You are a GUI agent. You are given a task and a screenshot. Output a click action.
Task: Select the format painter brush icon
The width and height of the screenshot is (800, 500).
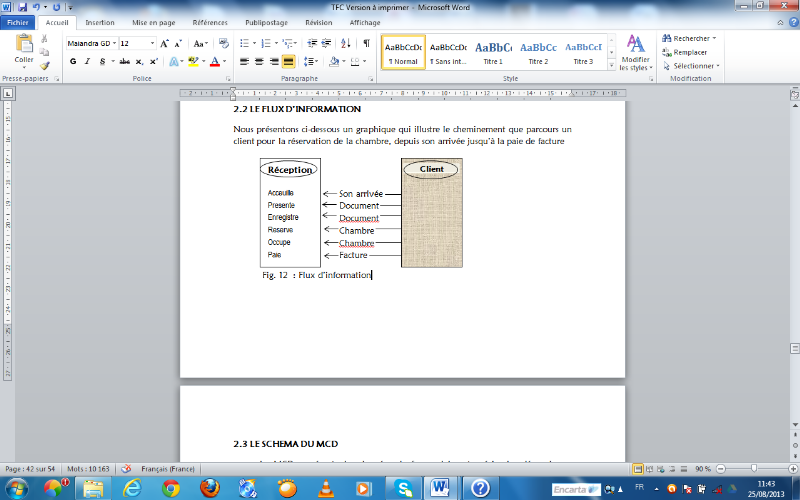pyautogui.click(x=44, y=65)
